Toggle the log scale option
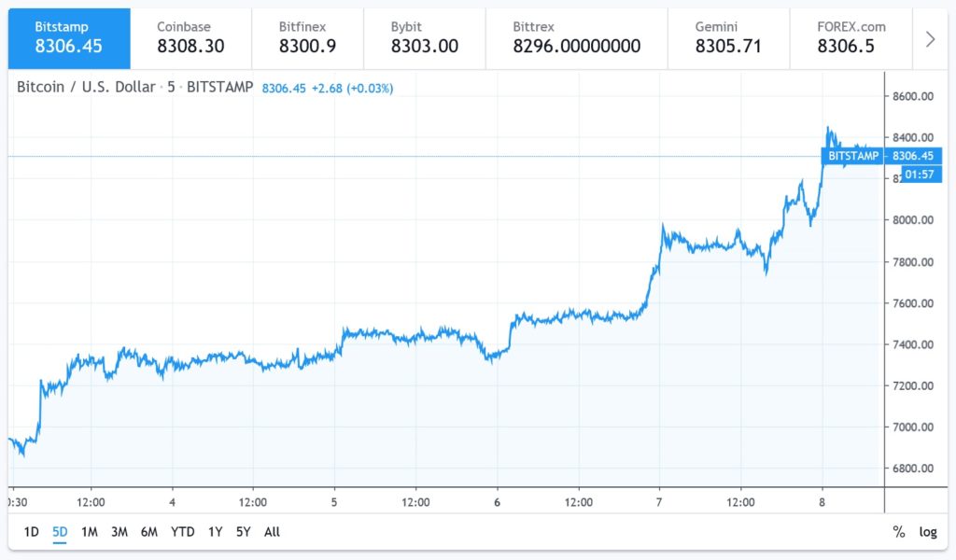The width and height of the screenshot is (956, 560). (x=928, y=532)
